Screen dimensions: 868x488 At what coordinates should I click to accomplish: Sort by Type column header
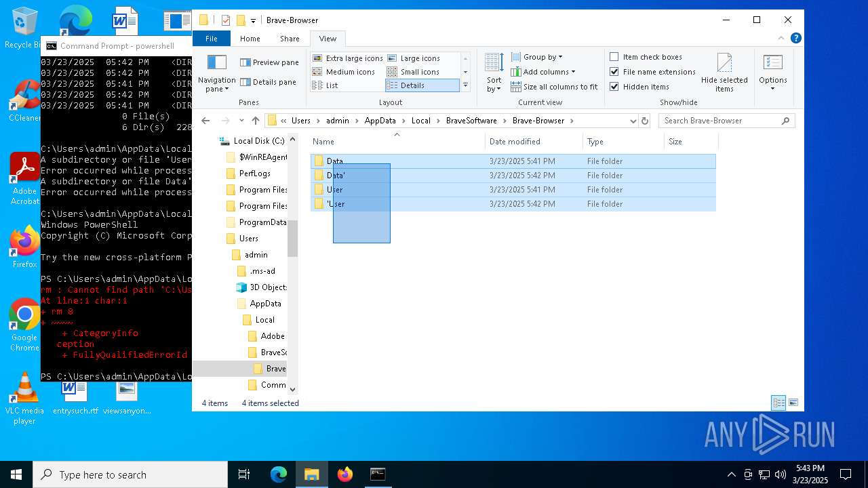pyautogui.click(x=623, y=142)
